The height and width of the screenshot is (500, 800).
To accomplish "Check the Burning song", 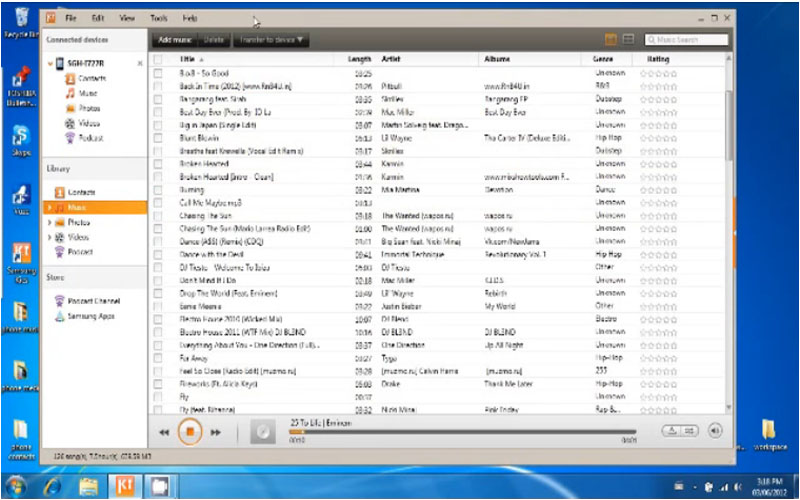I will pos(158,190).
